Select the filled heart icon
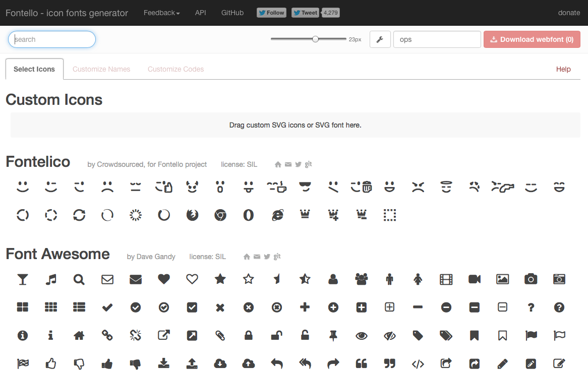 click(x=164, y=279)
